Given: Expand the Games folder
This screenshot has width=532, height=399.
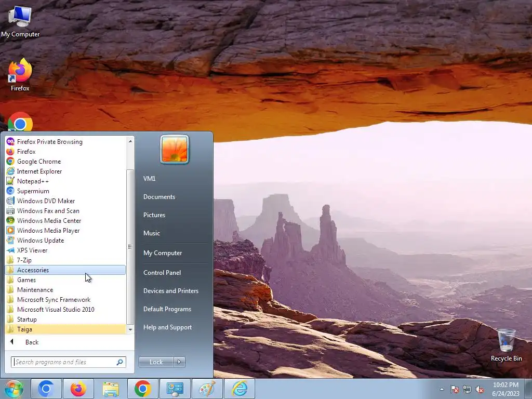Looking at the screenshot, I should tap(65, 280).
